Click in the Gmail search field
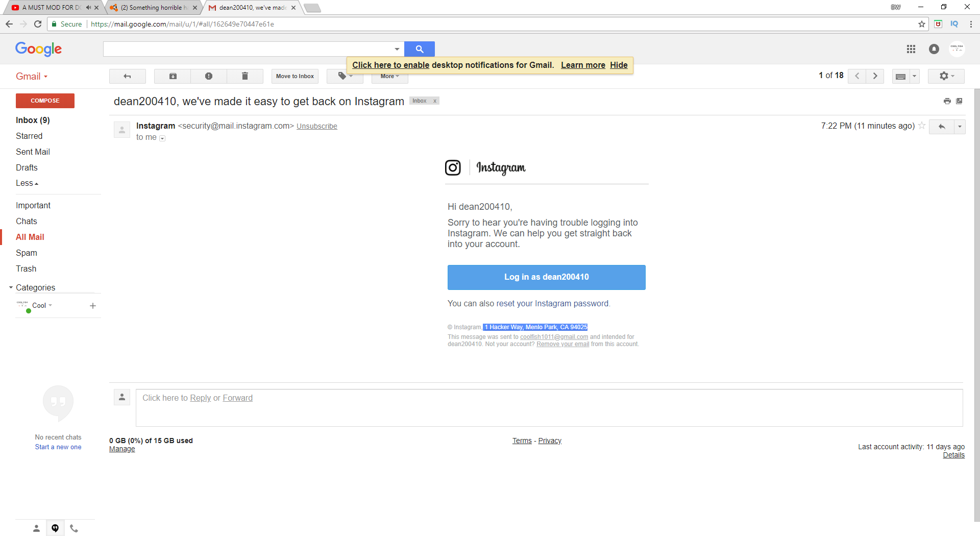Image resolution: width=980 pixels, height=536 pixels. tap(248, 49)
